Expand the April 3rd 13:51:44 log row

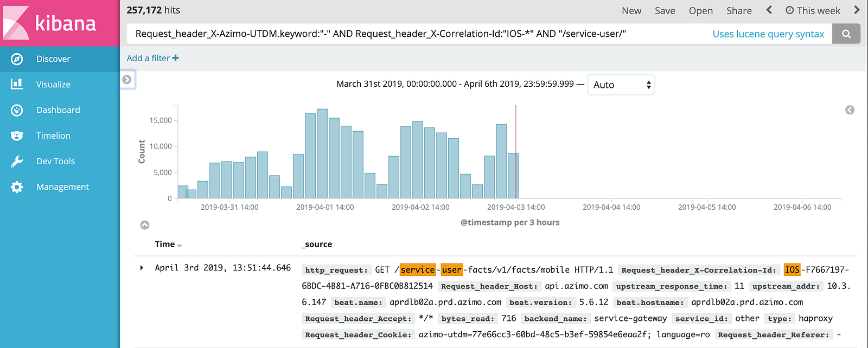(142, 268)
